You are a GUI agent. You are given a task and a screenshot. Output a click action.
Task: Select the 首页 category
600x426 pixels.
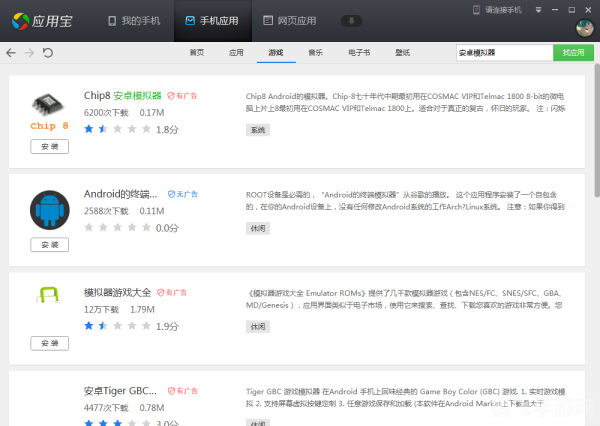(x=197, y=52)
